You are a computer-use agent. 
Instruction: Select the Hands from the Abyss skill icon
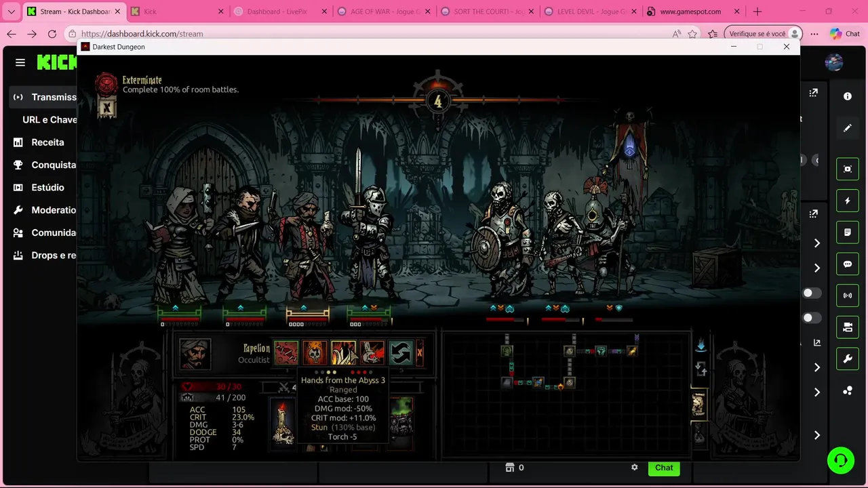343,353
